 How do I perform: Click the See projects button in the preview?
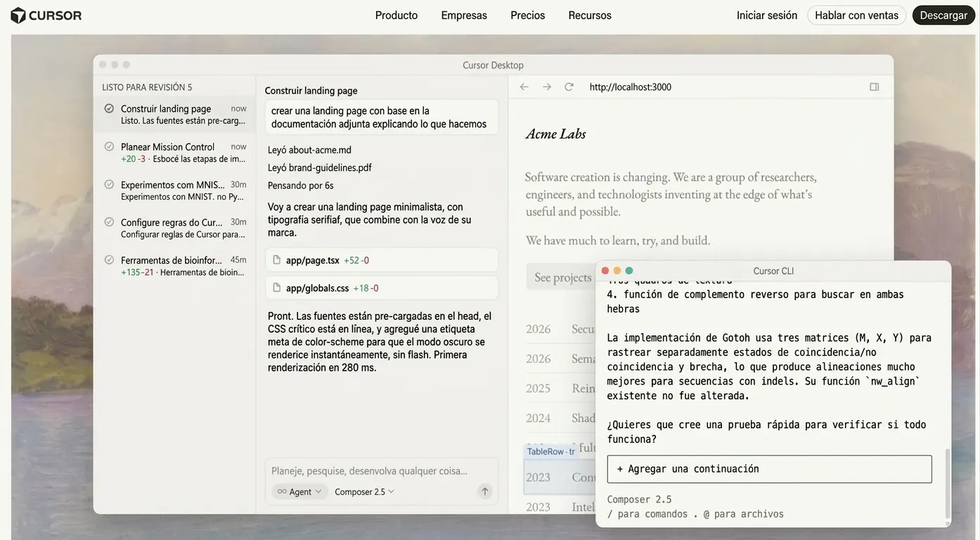561,277
